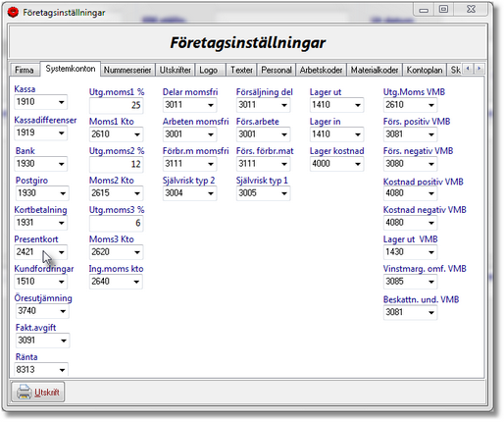
Task: Expand the Lager ut dropdown
Action: pos(358,105)
